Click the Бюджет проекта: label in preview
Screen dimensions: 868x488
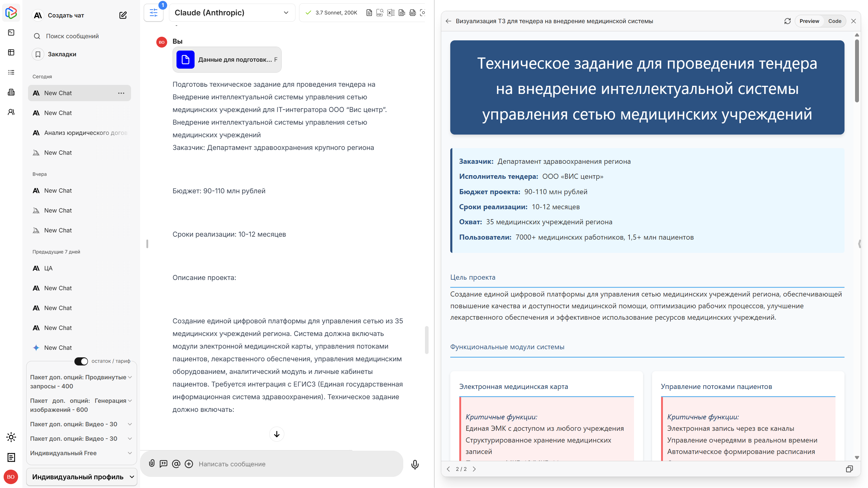click(x=490, y=192)
